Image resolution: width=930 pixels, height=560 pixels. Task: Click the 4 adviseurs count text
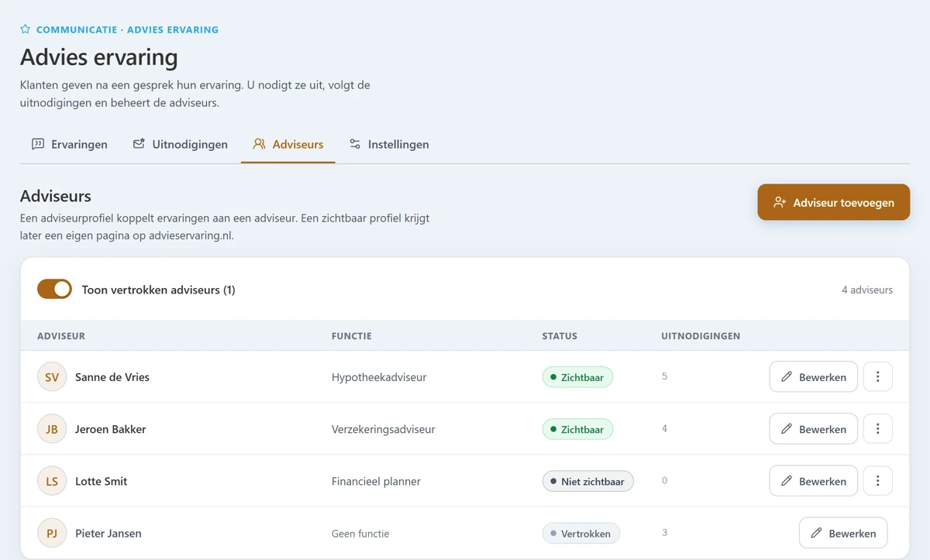click(867, 290)
